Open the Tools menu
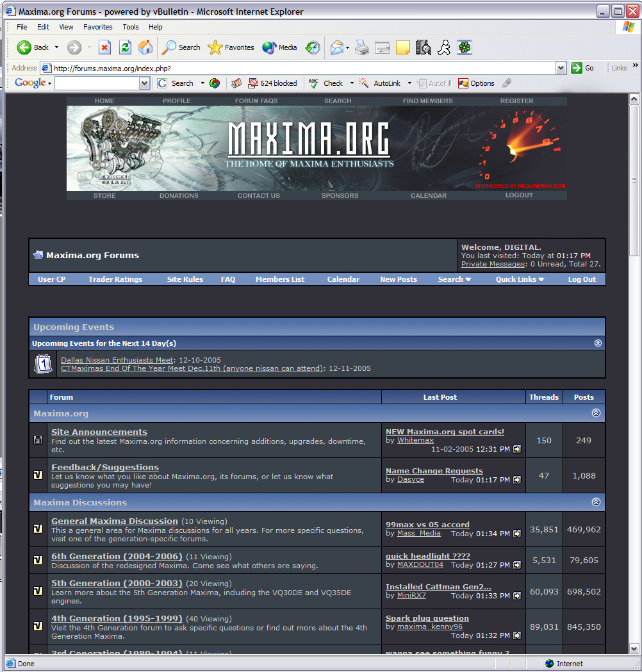The height and width of the screenshot is (672, 642). [131, 27]
